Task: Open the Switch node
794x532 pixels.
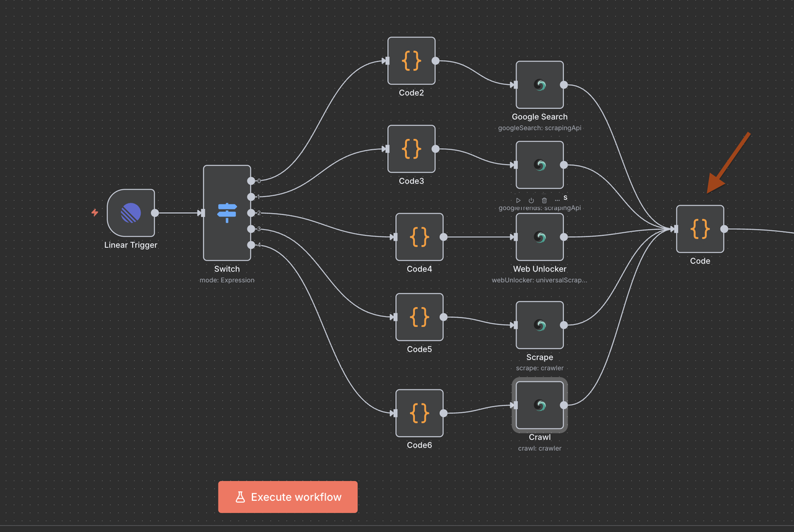Action: (227, 213)
